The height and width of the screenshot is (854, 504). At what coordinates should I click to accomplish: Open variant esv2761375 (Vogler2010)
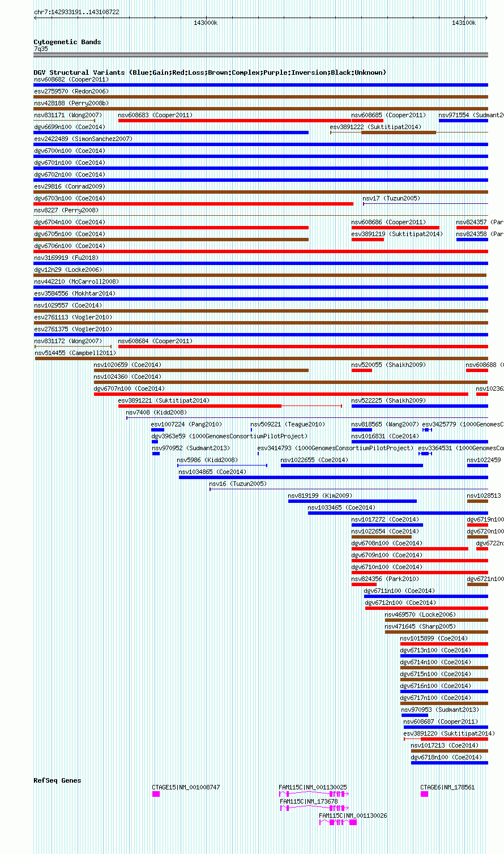pyautogui.click(x=260, y=335)
